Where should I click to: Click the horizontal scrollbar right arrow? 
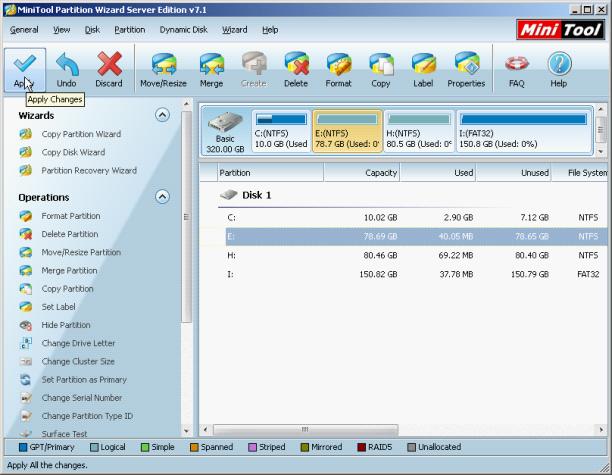[601, 430]
